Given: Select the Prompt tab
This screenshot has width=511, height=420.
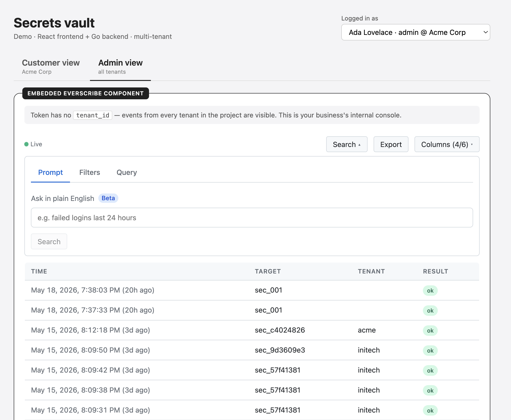Looking at the screenshot, I should (x=50, y=173).
